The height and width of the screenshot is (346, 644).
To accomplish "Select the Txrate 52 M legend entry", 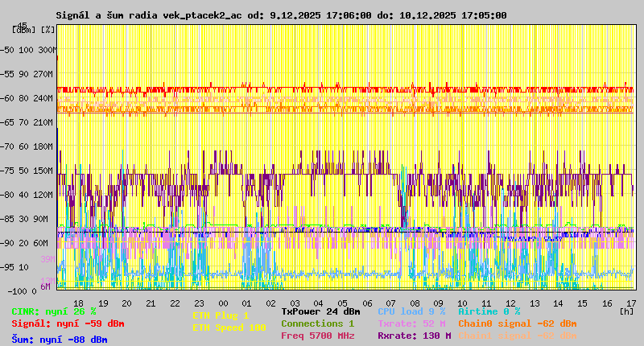I will (411, 323).
